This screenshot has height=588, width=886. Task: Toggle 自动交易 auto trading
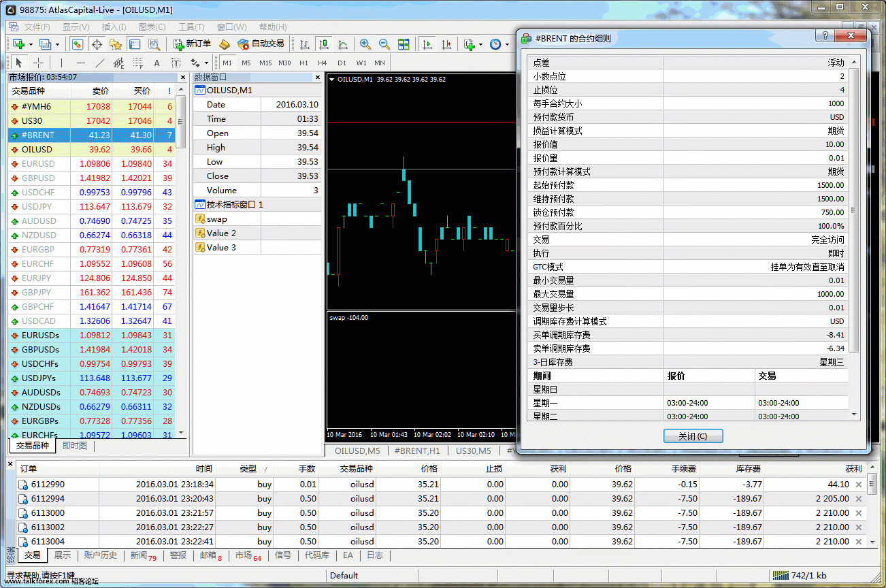click(x=261, y=44)
